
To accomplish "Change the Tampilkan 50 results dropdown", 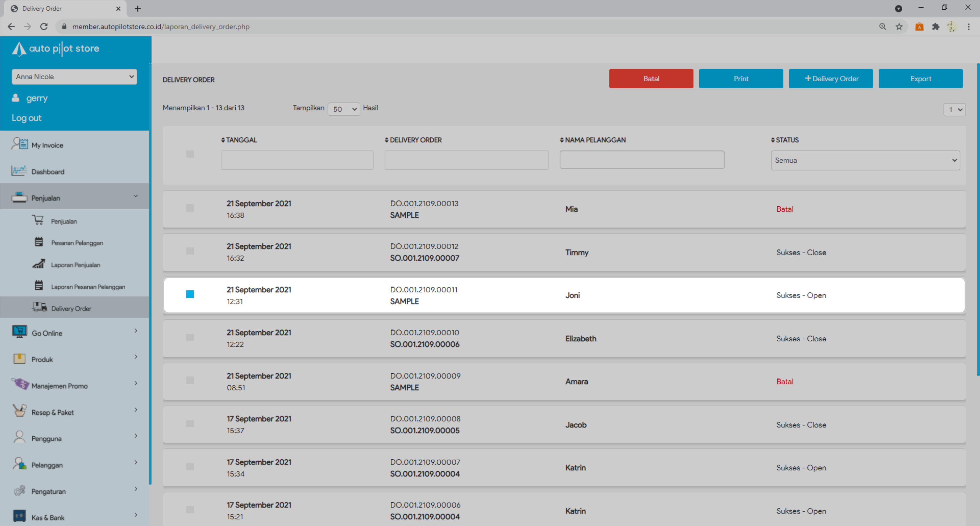I will tap(344, 109).
